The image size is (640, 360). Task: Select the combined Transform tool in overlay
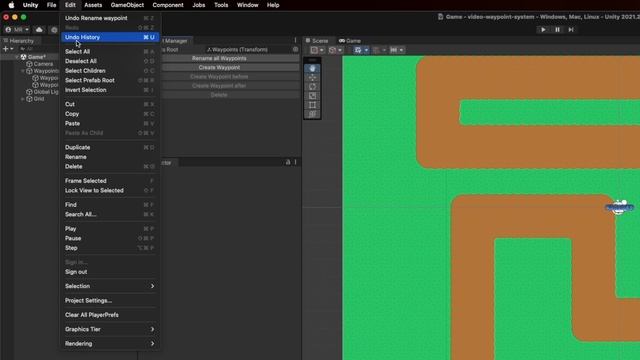click(x=312, y=114)
